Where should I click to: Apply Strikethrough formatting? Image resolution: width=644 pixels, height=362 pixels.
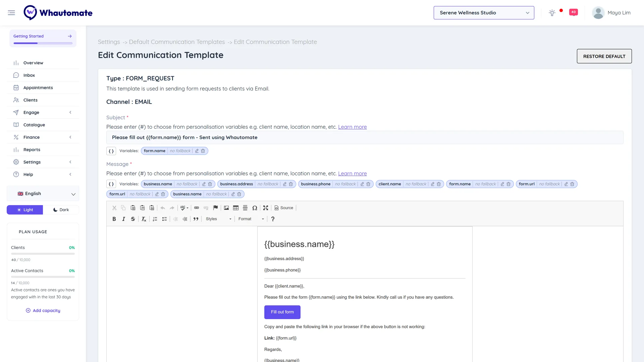coord(133,219)
